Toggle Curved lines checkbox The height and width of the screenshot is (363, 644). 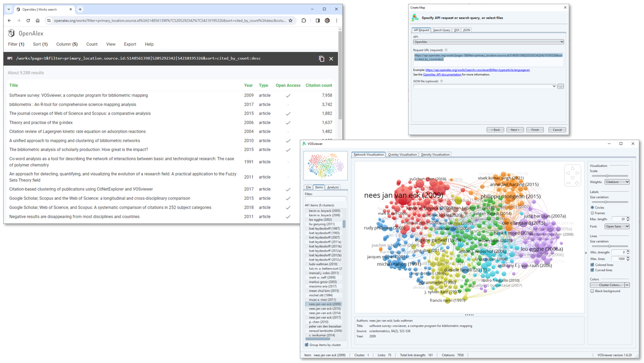coord(592,270)
